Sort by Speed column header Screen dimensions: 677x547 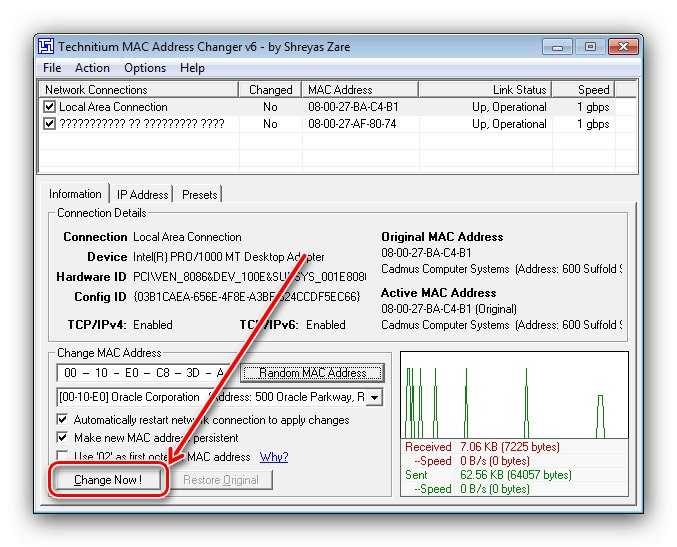coord(583,89)
